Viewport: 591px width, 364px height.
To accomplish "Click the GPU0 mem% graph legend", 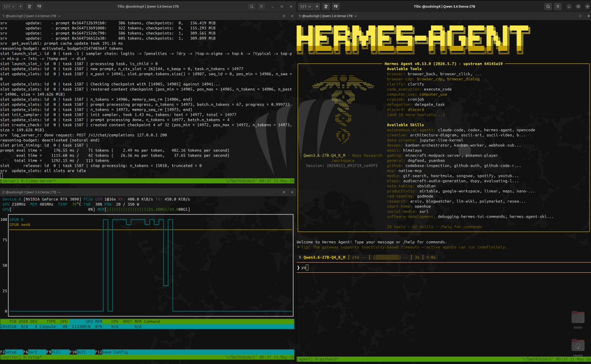I will pos(20,225).
